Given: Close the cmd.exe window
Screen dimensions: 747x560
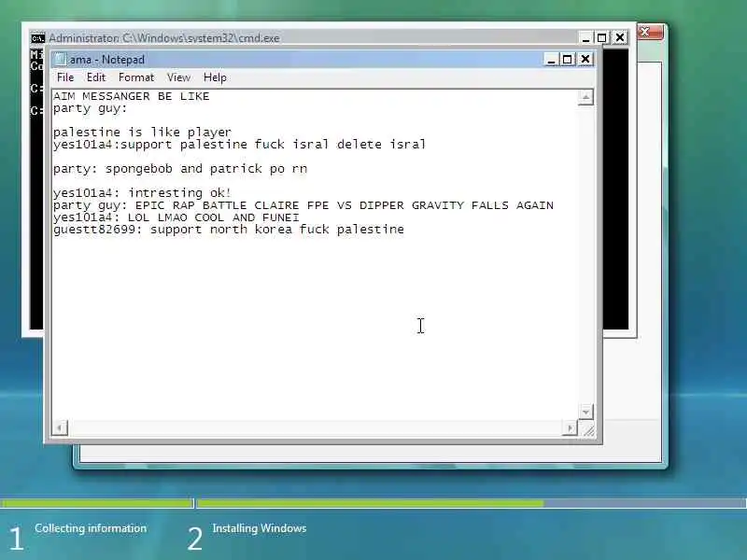Looking at the screenshot, I should pos(619,37).
